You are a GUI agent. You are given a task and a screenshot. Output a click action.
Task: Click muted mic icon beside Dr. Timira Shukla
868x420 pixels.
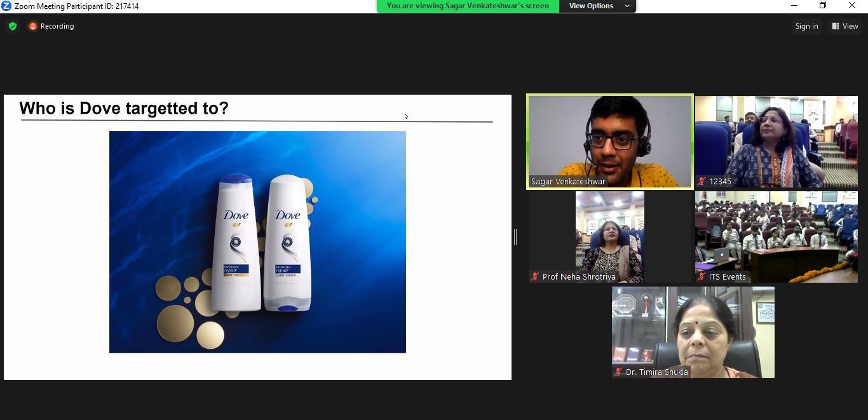point(618,372)
